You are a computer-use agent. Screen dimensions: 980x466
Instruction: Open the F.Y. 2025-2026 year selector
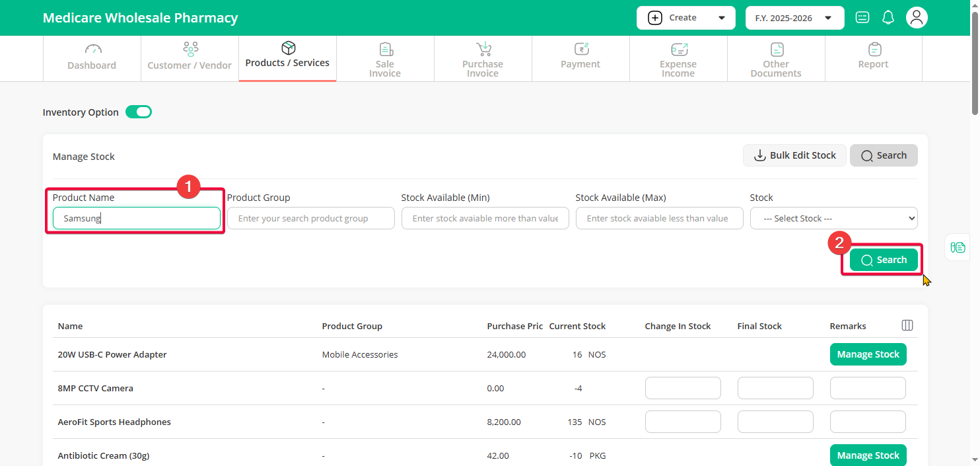[x=794, y=18]
